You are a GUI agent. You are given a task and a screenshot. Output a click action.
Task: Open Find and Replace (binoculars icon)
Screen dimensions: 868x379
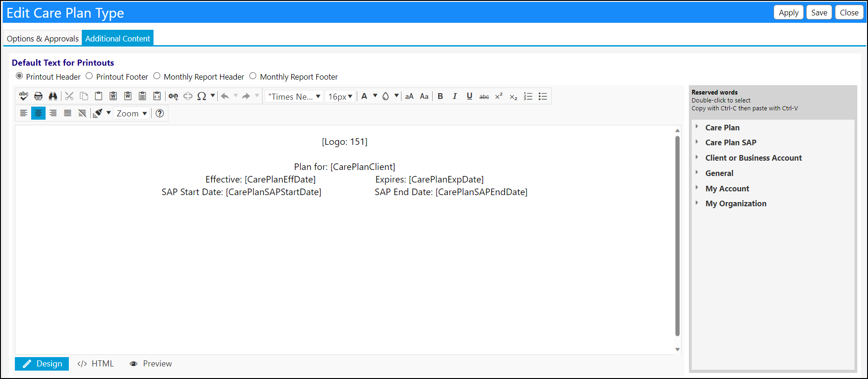tap(53, 96)
